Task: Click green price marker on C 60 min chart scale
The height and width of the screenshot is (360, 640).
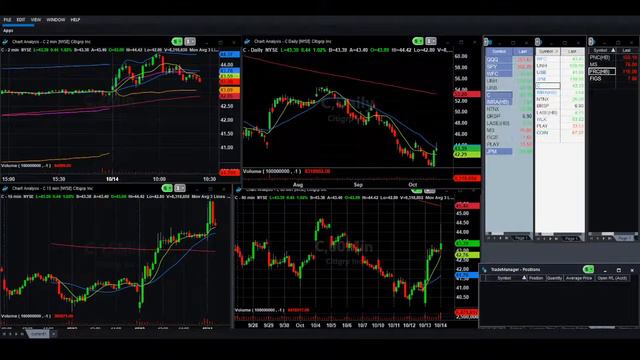Action: [467, 243]
